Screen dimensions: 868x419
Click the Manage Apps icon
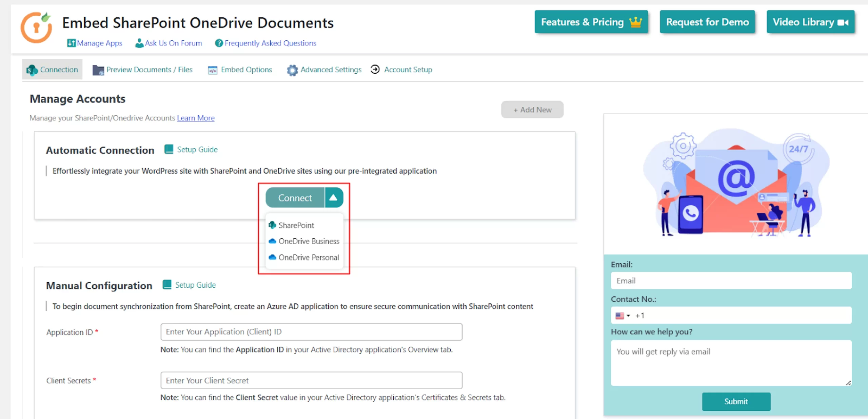[71, 43]
